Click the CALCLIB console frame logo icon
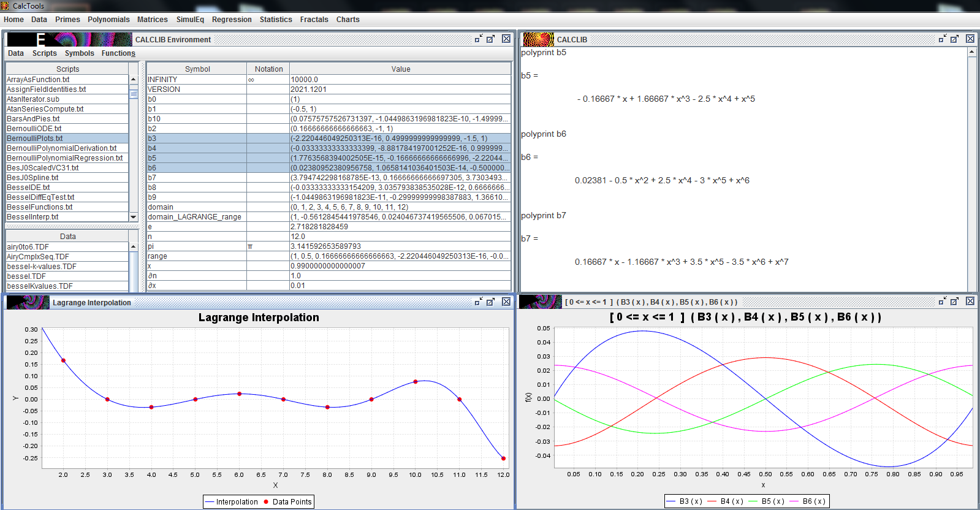 (538, 39)
